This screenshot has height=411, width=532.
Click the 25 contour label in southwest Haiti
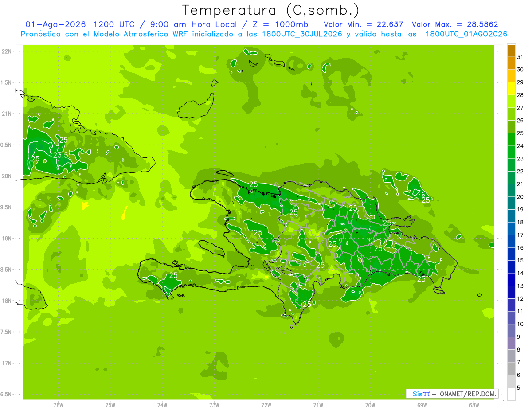pos(173,275)
